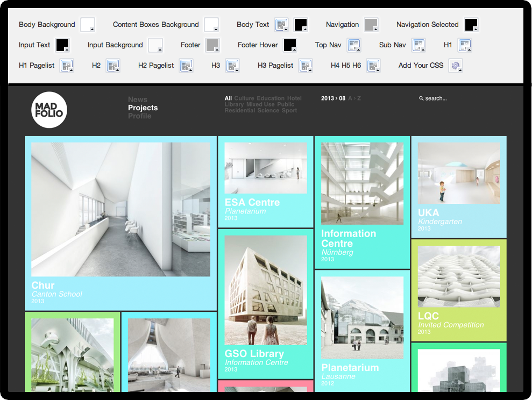The height and width of the screenshot is (400, 532).
Task: Open H2 Pagelist typography settings icon
Action: (x=186, y=66)
